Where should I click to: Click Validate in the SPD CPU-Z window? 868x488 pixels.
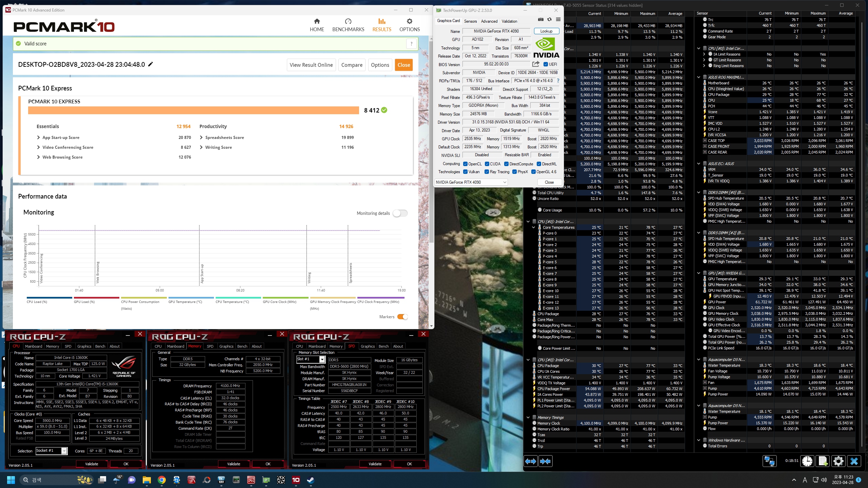coord(375,464)
